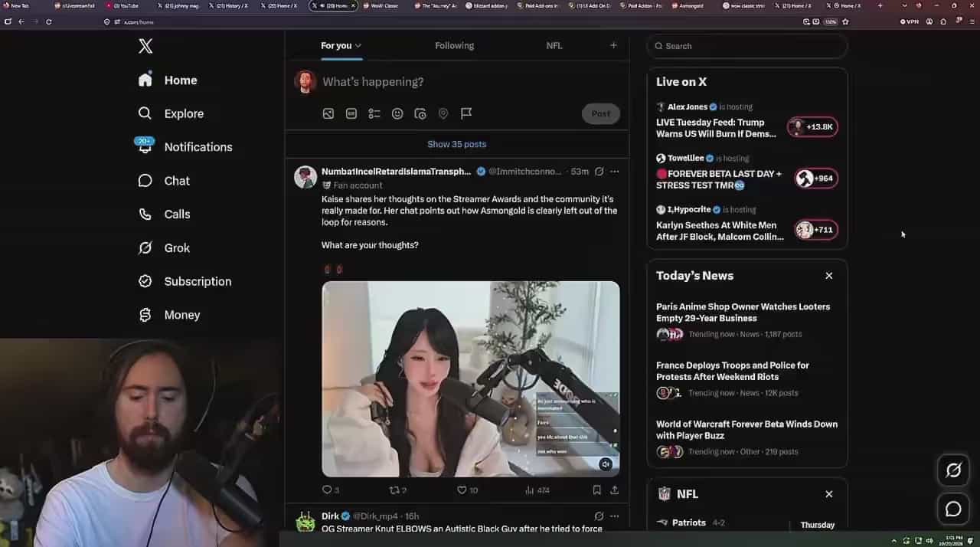Add media image to post
Image resolution: width=980 pixels, height=547 pixels.
[328, 113]
